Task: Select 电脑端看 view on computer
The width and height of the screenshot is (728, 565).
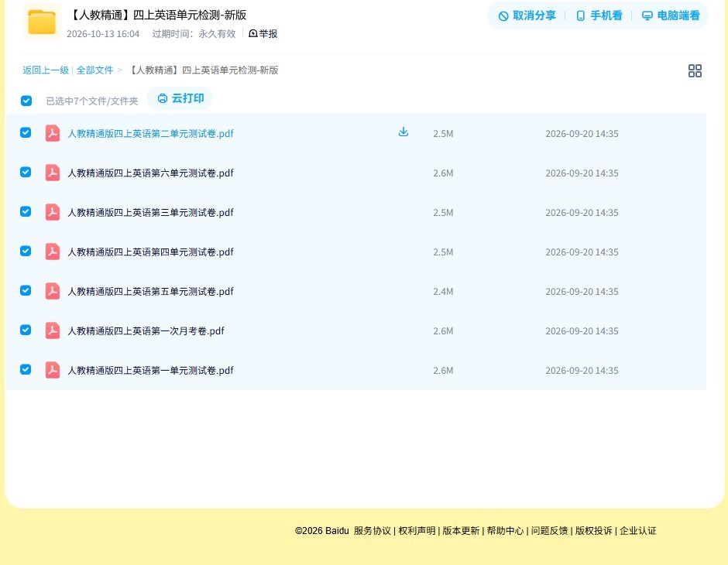Action: point(671,15)
